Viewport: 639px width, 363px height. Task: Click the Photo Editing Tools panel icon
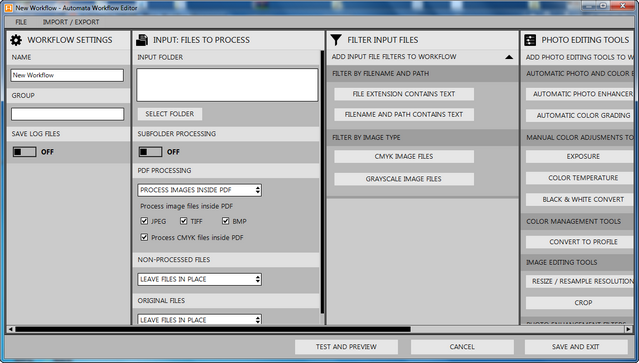coord(530,40)
